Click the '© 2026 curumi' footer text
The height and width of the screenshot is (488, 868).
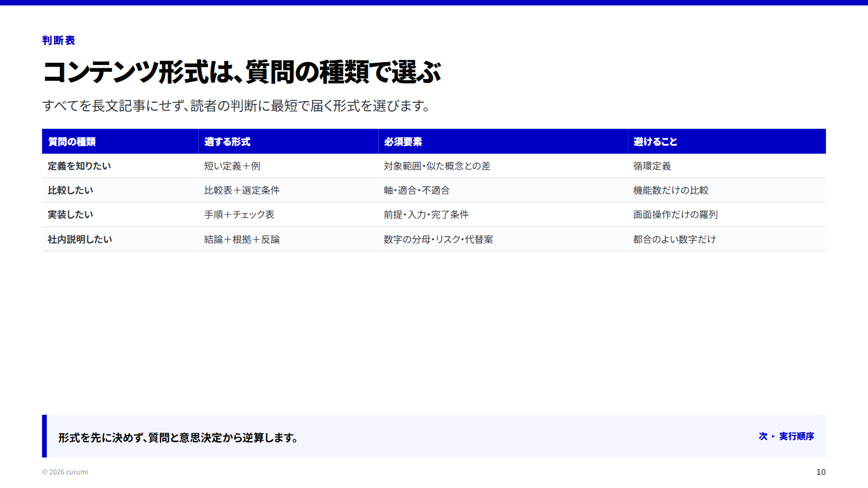tap(65, 472)
